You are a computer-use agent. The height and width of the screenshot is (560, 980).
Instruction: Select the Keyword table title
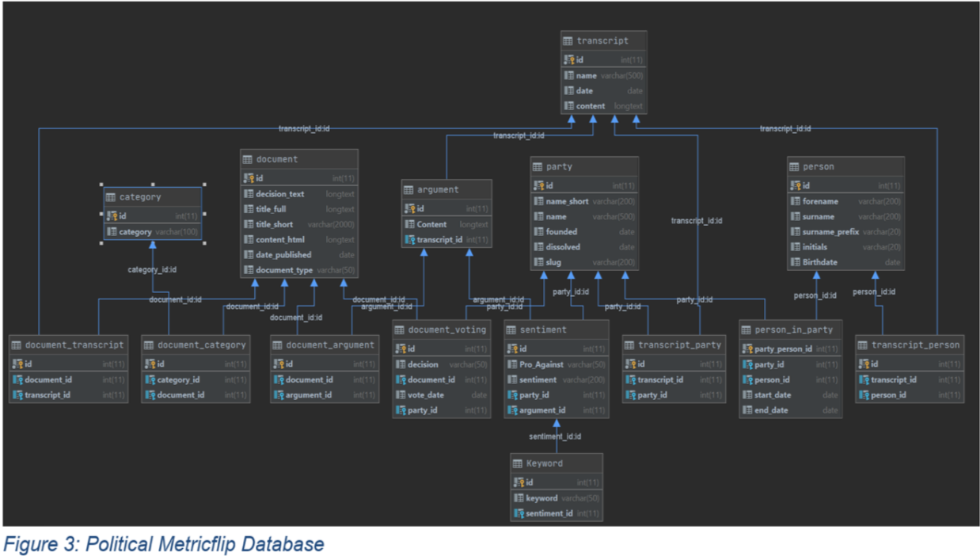point(545,464)
